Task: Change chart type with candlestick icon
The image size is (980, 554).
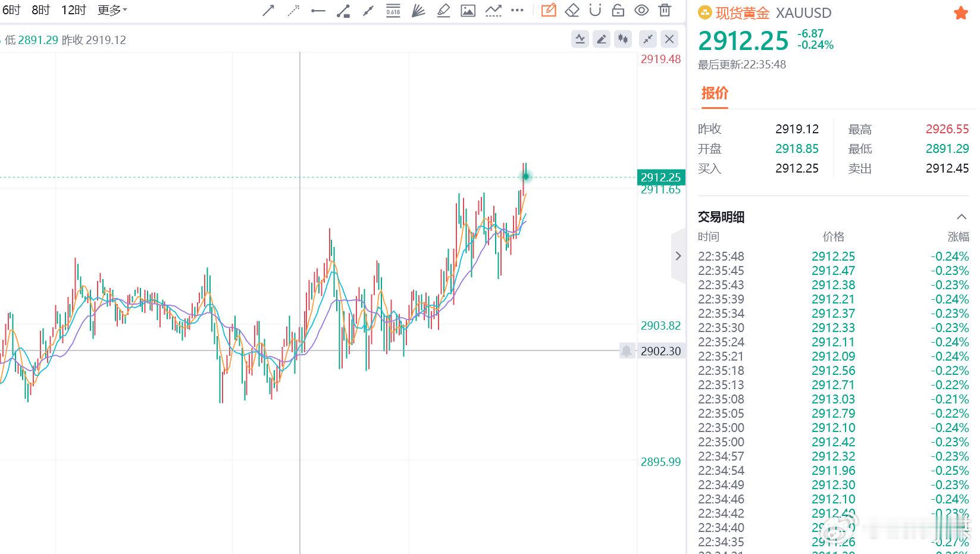Action: click(x=623, y=39)
